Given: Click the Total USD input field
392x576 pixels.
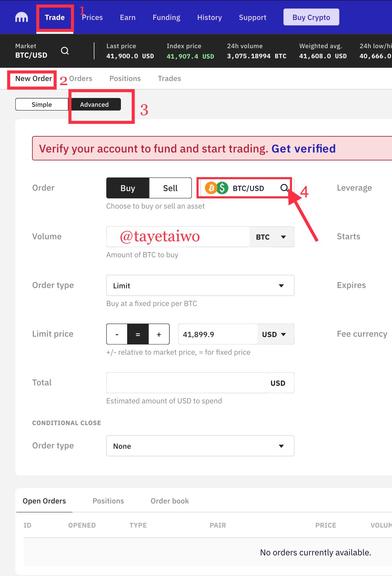Looking at the screenshot, I should (188, 383).
